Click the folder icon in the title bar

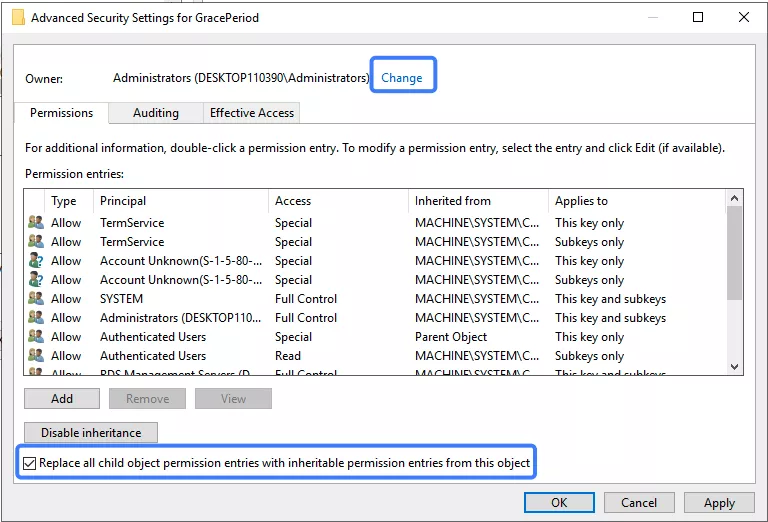[x=18, y=17]
